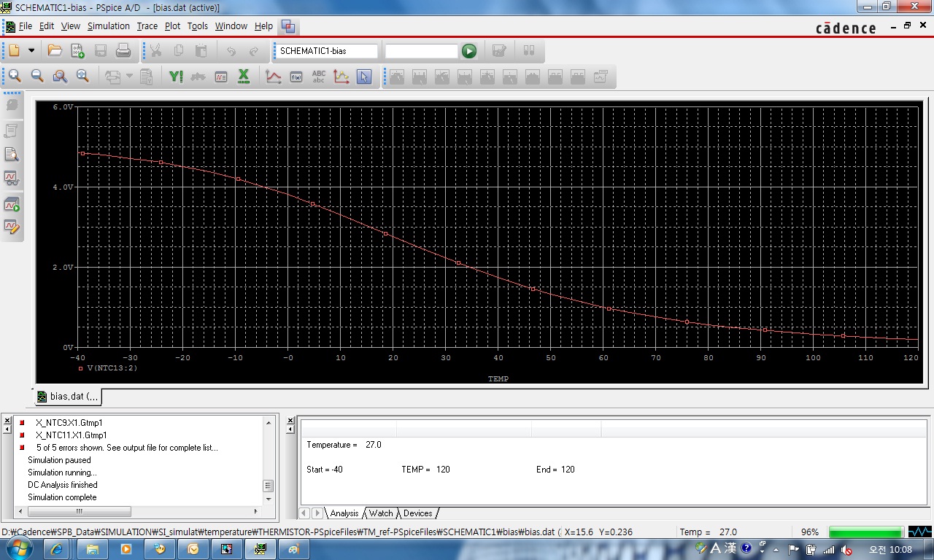The width and height of the screenshot is (934, 560).
Task: Click the output log scroll up arrow
Action: point(269,423)
